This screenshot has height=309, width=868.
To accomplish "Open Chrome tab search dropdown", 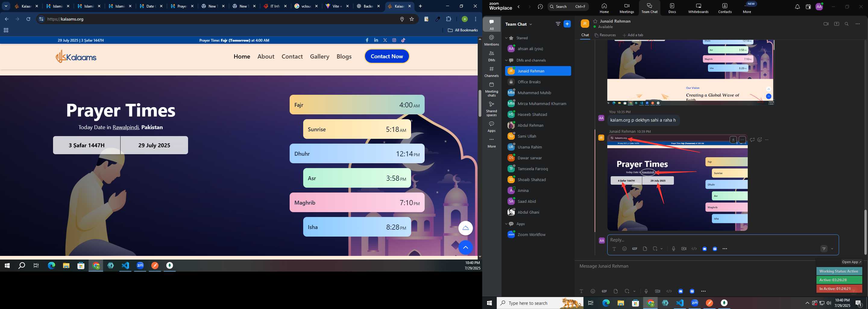I will click(x=6, y=6).
